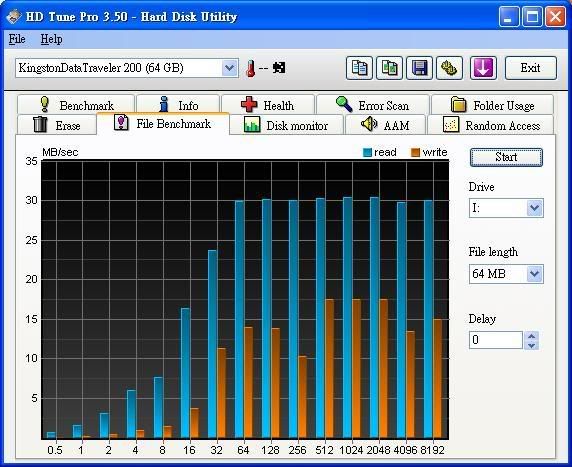The image size is (572, 467).
Task: Open the File menu
Action: tap(17, 39)
